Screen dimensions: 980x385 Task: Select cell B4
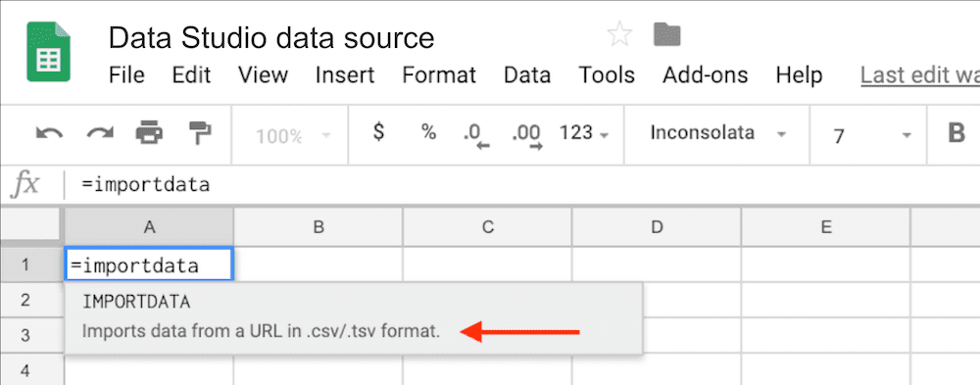[x=318, y=371]
